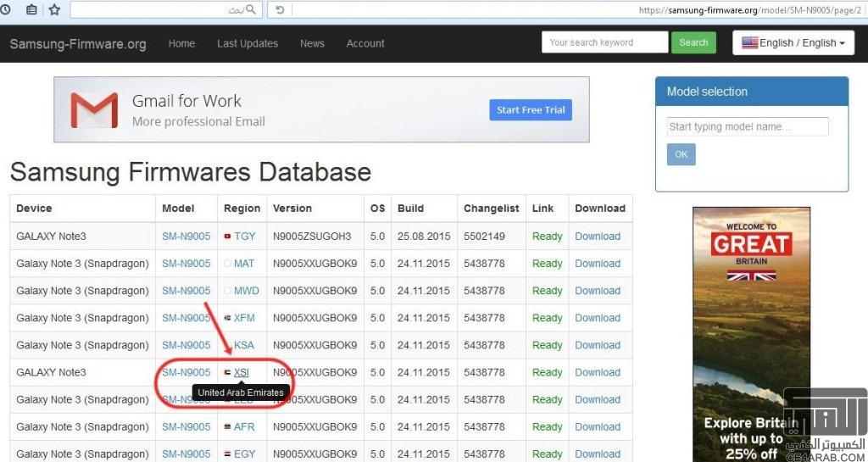This screenshot has width=868, height=462.
Task: Click the Egypt flag icon beside EGY
Action: pyautogui.click(x=227, y=454)
